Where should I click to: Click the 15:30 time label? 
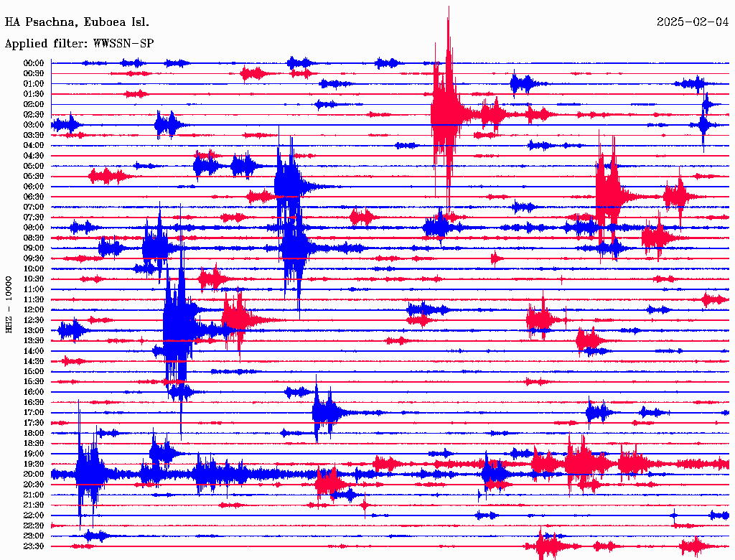click(x=34, y=382)
